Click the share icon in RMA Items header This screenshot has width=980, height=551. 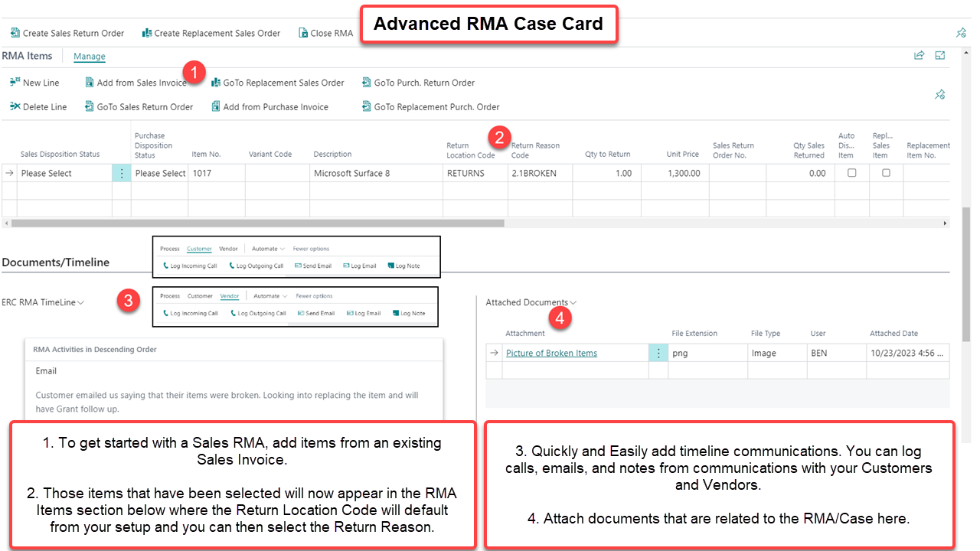tap(919, 56)
